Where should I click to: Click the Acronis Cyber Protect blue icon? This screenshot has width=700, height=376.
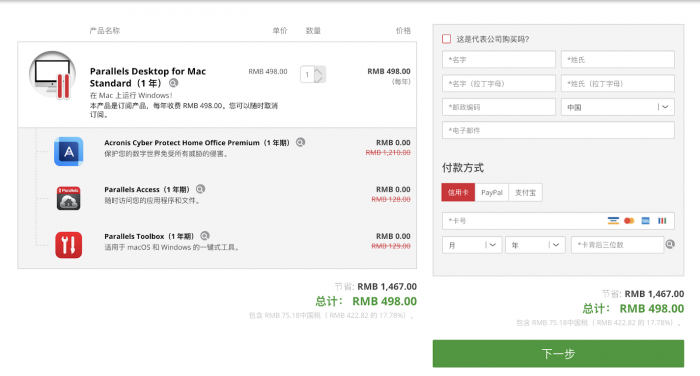coord(68,151)
